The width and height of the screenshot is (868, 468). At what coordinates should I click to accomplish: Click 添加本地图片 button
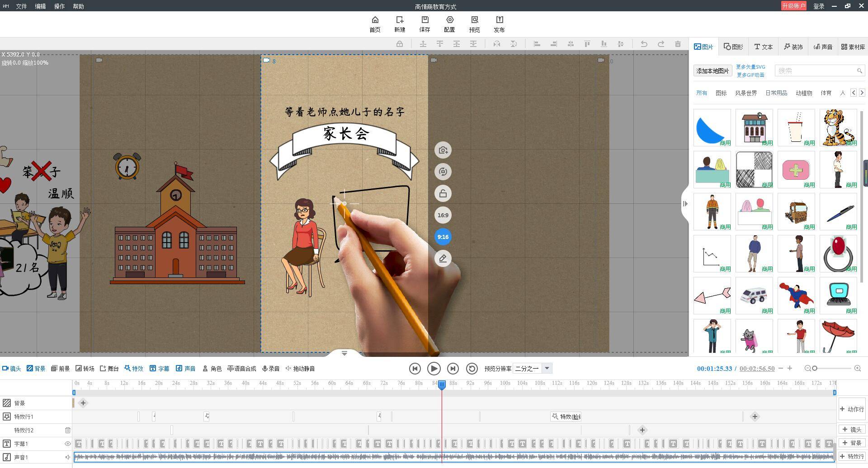(712, 71)
